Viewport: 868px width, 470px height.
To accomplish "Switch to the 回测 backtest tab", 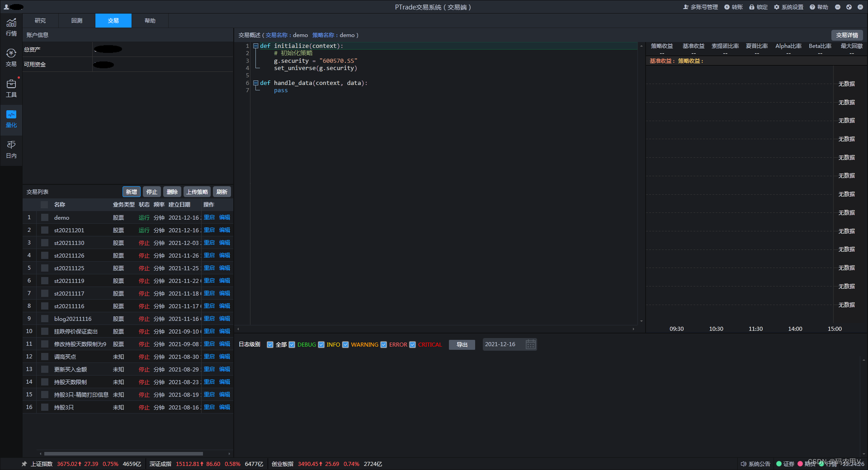I will pyautogui.click(x=77, y=20).
